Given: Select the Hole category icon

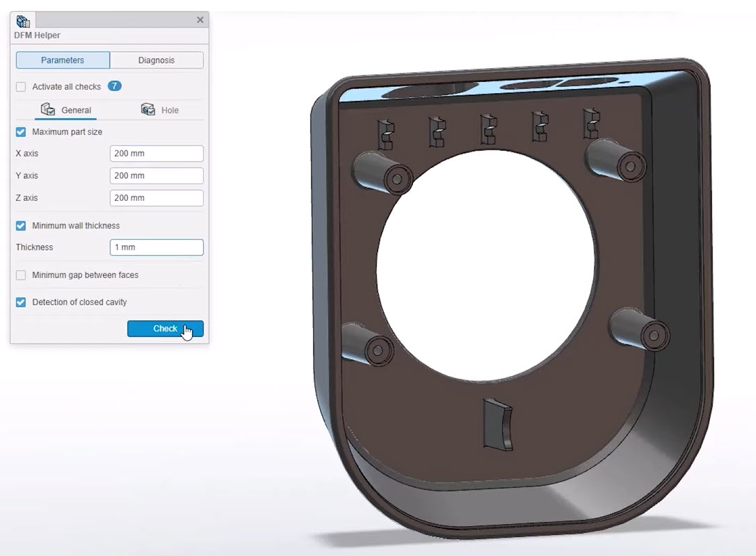Looking at the screenshot, I should pyautogui.click(x=148, y=110).
